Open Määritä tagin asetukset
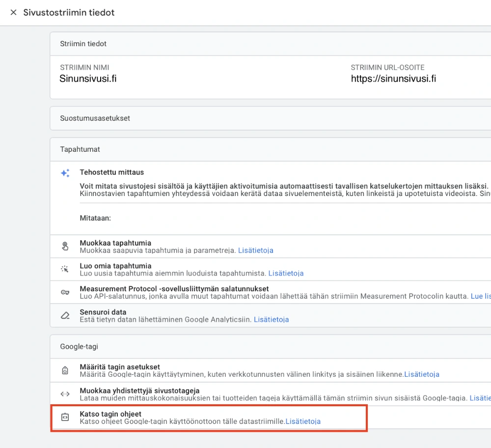 tap(271, 370)
